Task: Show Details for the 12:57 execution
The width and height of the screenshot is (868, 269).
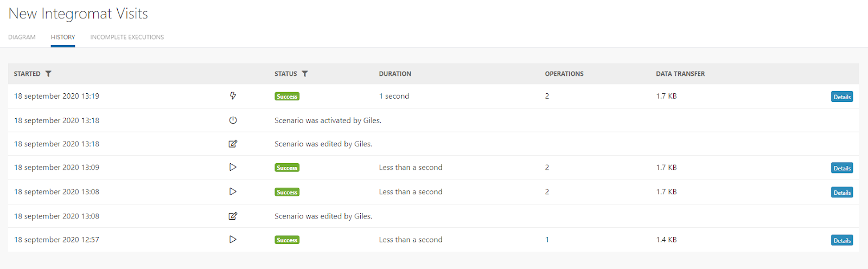Action: pos(841,240)
